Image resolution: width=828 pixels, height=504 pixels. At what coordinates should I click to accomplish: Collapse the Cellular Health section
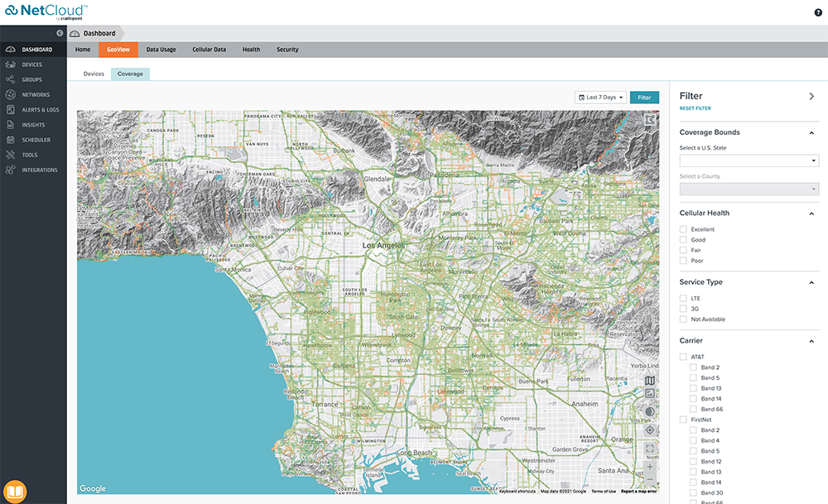811,214
